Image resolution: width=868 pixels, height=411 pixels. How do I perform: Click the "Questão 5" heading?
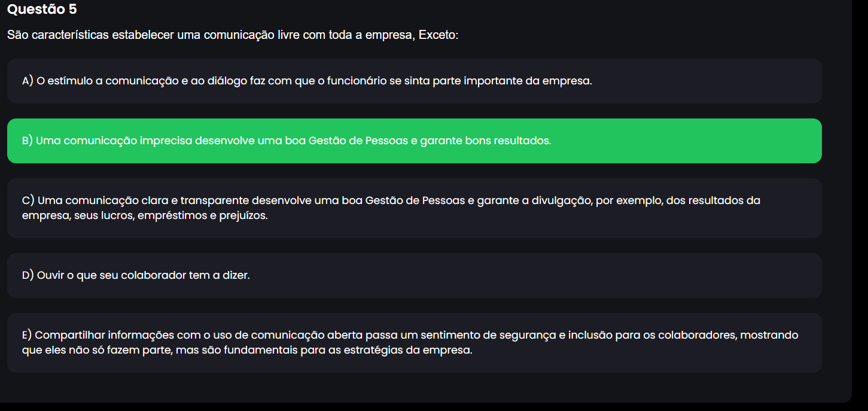click(42, 10)
